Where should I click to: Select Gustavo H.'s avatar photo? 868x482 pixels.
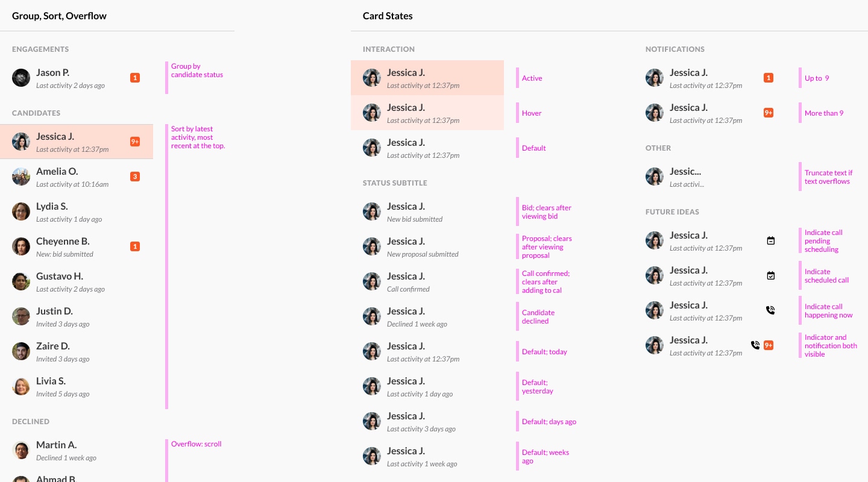tap(21, 281)
